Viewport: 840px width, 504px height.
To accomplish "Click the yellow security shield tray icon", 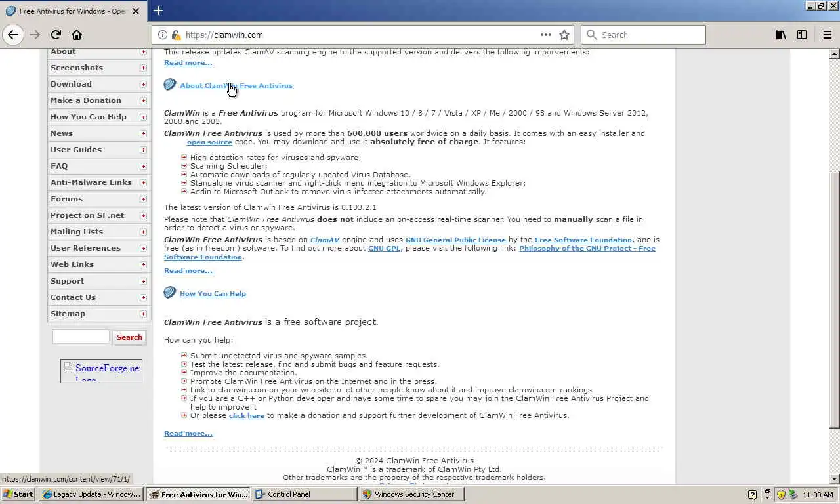I will tap(781, 495).
